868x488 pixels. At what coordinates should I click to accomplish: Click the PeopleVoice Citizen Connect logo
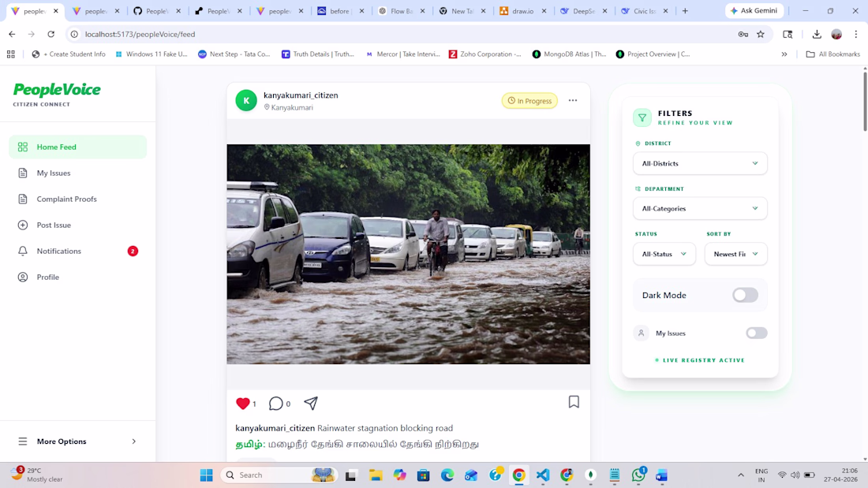tap(57, 94)
